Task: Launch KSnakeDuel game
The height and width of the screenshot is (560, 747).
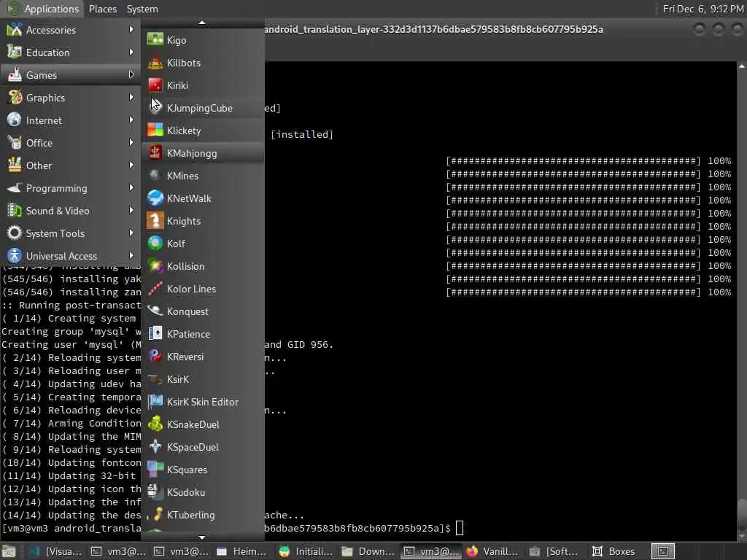Action: point(203,424)
